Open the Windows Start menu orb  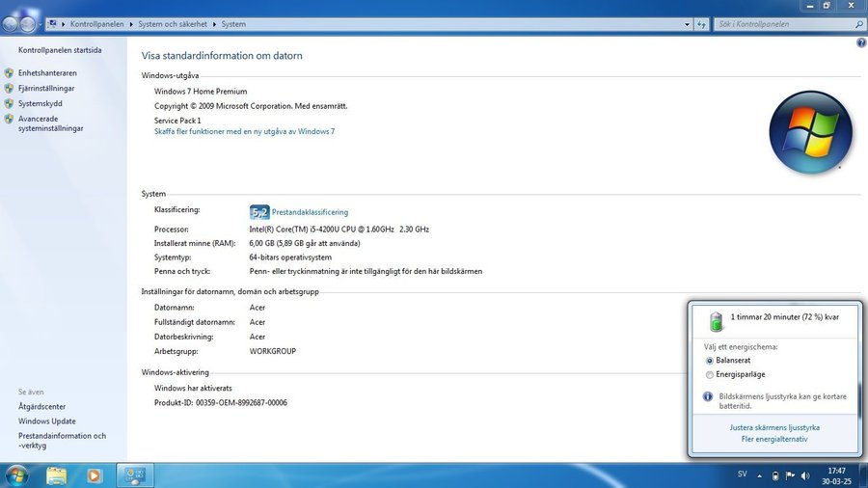tap(16, 474)
